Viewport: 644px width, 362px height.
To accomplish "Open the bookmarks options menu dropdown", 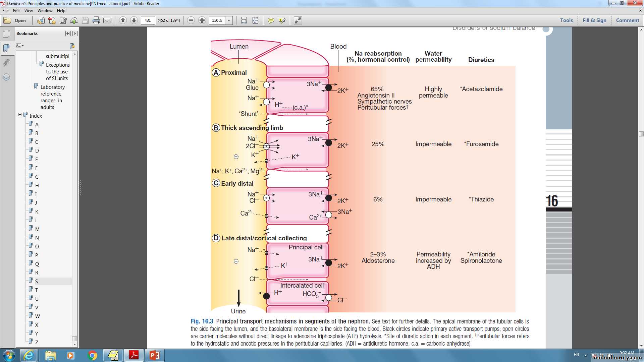I will 20,46.
